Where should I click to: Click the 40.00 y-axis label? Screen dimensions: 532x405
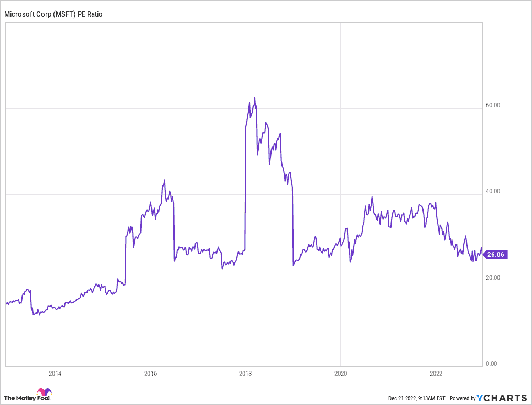pyautogui.click(x=493, y=191)
